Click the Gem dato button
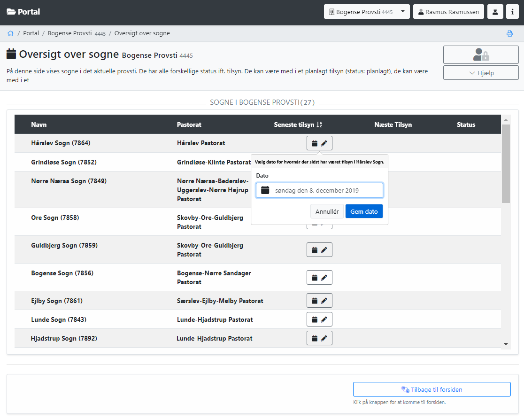Image resolution: width=524 pixels, height=420 pixels. click(364, 211)
